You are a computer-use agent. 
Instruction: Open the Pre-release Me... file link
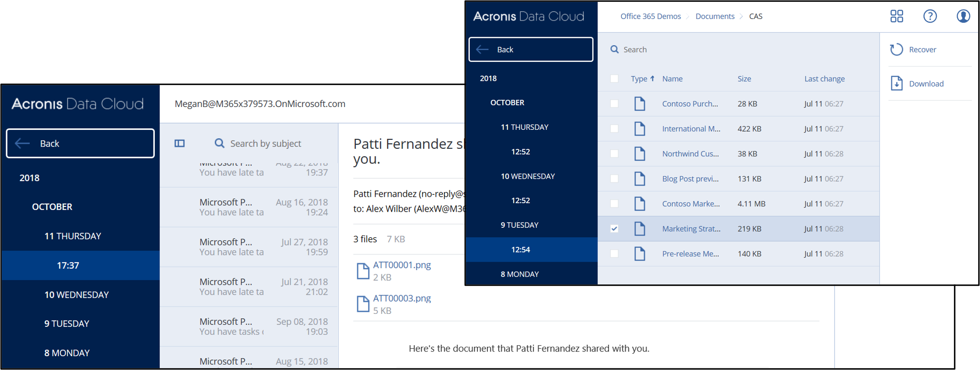click(690, 253)
